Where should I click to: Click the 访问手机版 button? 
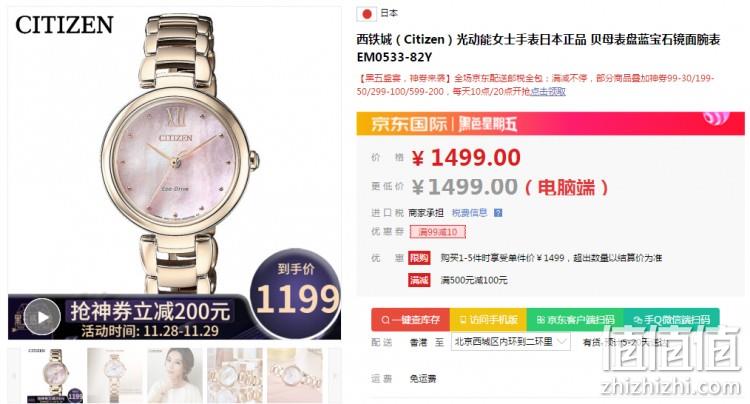[488, 320]
